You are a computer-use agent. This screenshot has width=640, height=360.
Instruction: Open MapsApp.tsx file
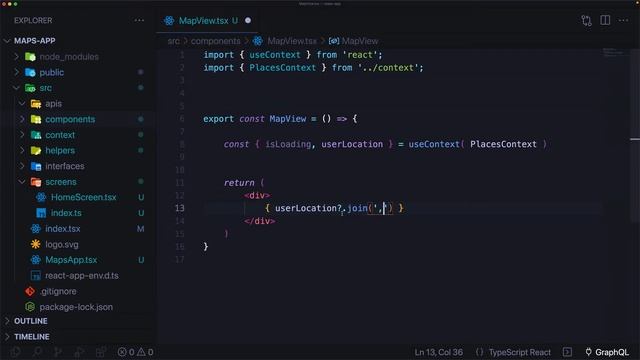coord(71,260)
